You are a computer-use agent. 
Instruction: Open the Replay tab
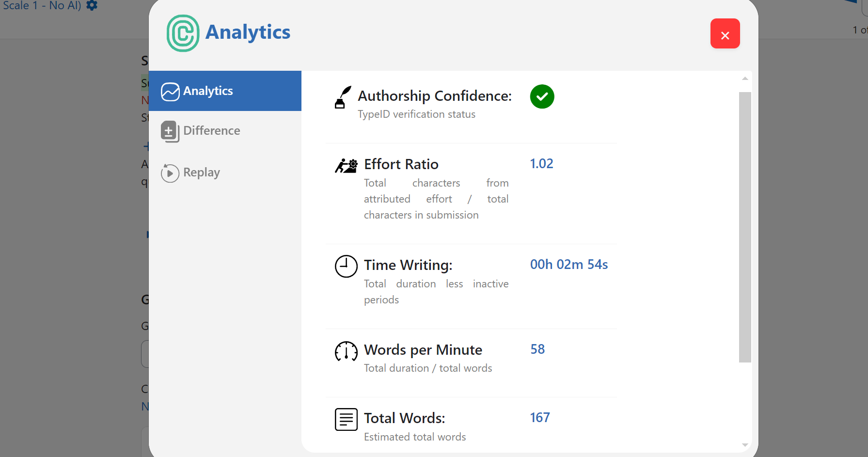(x=201, y=173)
